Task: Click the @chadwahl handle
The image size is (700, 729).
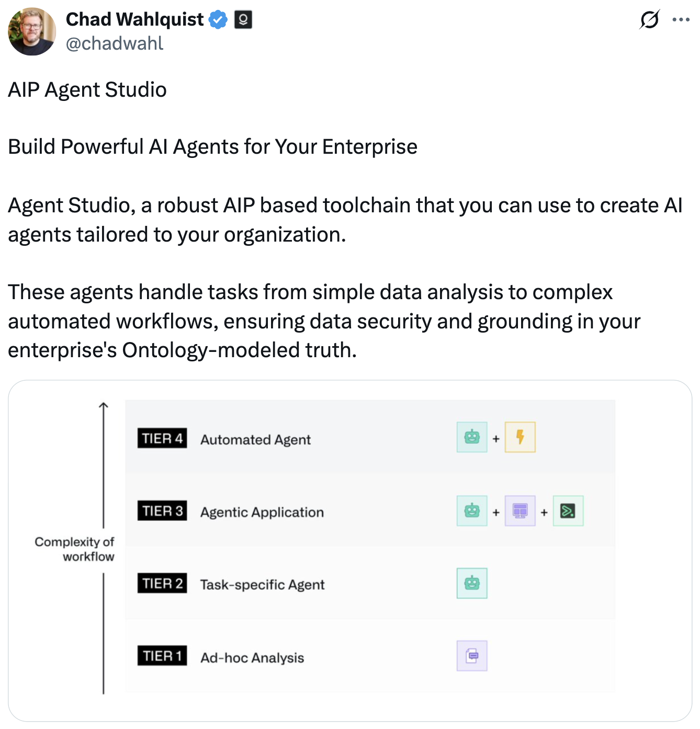Action: (114, 44)
